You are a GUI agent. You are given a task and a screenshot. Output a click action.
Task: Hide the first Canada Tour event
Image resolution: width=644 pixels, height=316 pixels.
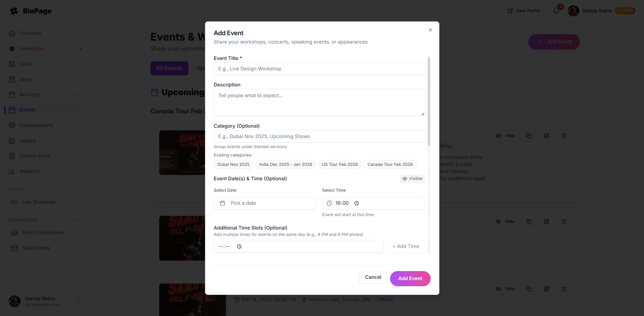coord(505,136)
